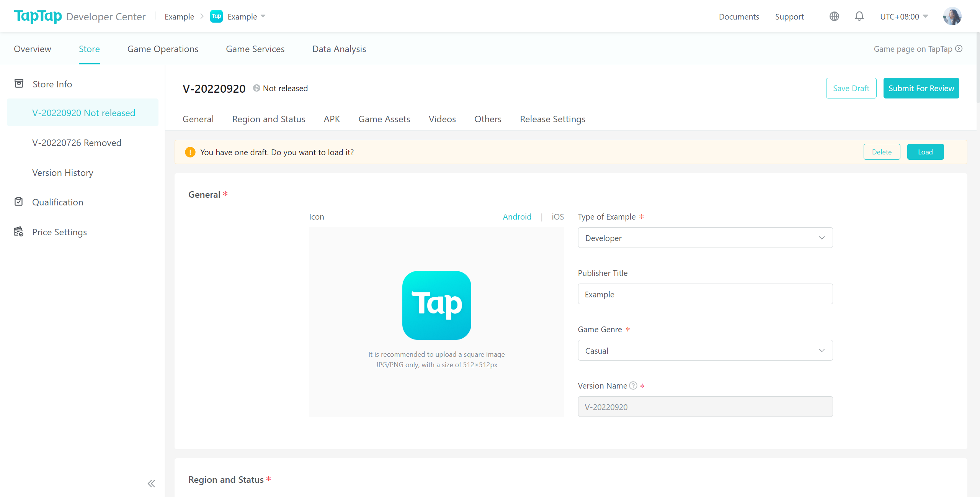Viewport: 980px width, 497px height.
Task: Click the Price Settings sidebar icon
Action: [x=19, y=231]
